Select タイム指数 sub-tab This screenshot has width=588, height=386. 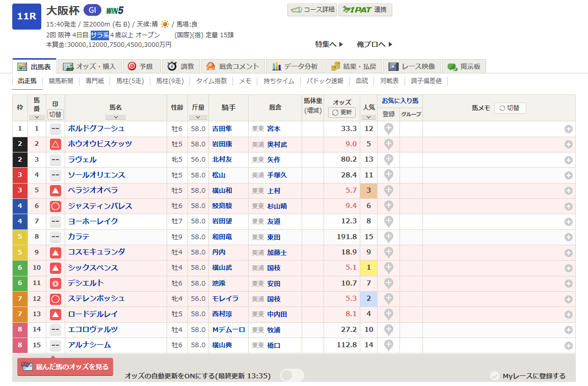pyautogui.click(x=211, y=81)
